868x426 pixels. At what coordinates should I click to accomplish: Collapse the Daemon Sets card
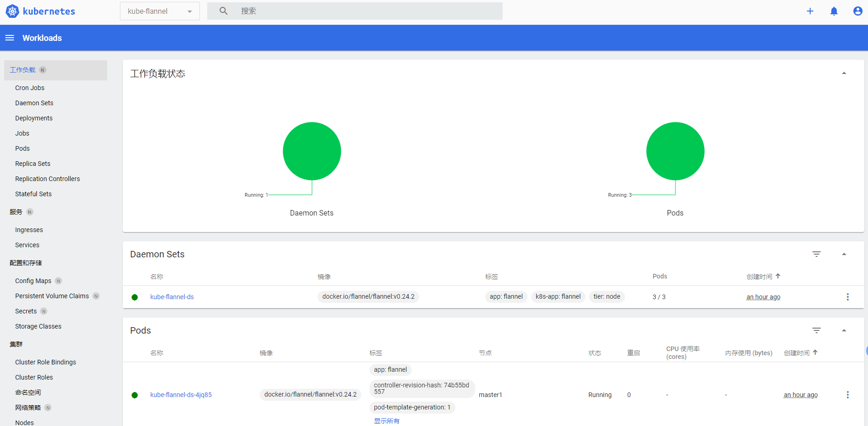tap(844, 254)
